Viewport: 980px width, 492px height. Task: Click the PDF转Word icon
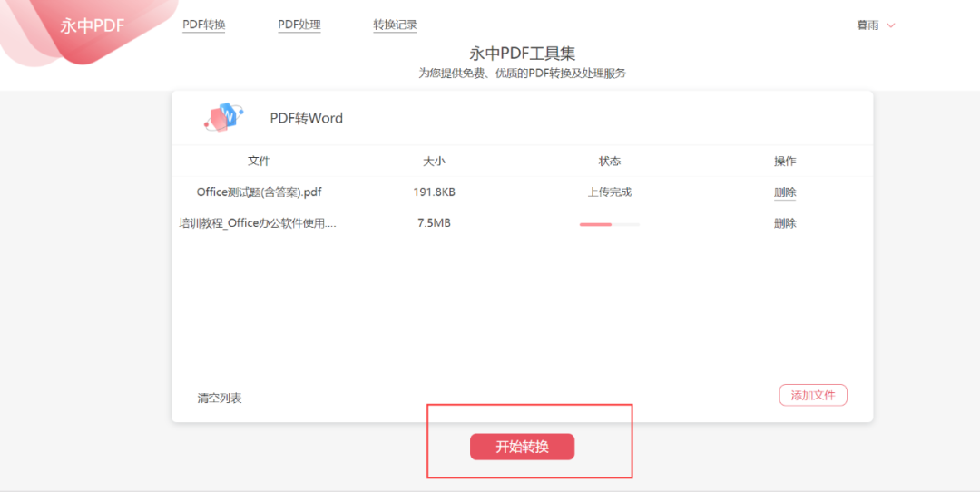[223, 117]
